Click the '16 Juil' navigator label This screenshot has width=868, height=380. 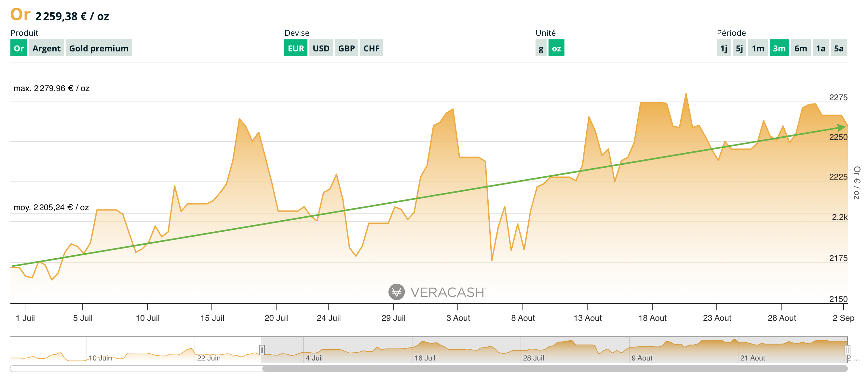(x=425, y=358)
